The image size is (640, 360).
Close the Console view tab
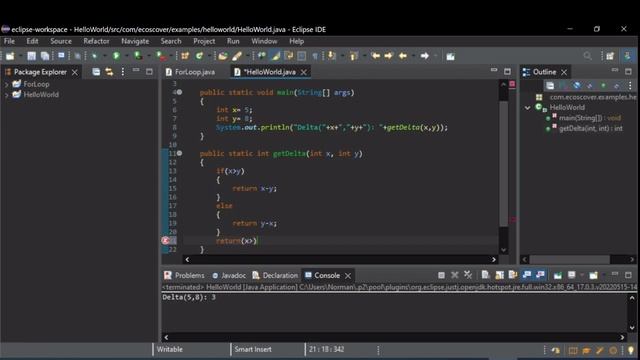click(348, 276)
